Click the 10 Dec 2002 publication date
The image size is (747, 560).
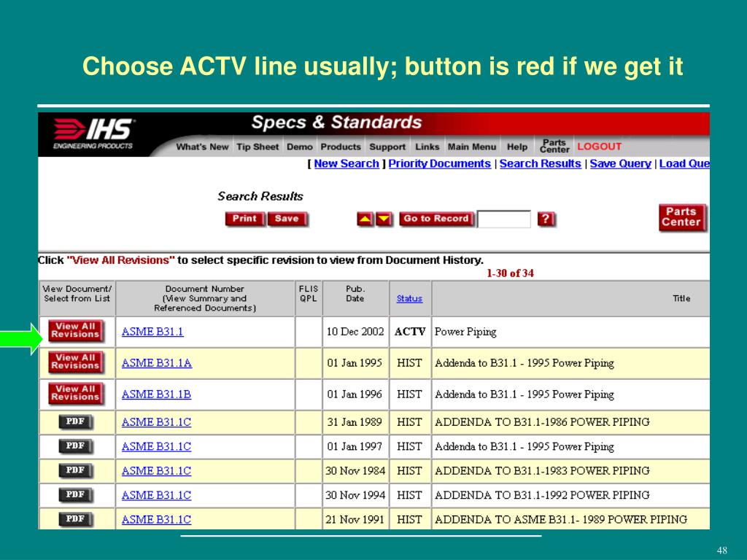point(355,332)
